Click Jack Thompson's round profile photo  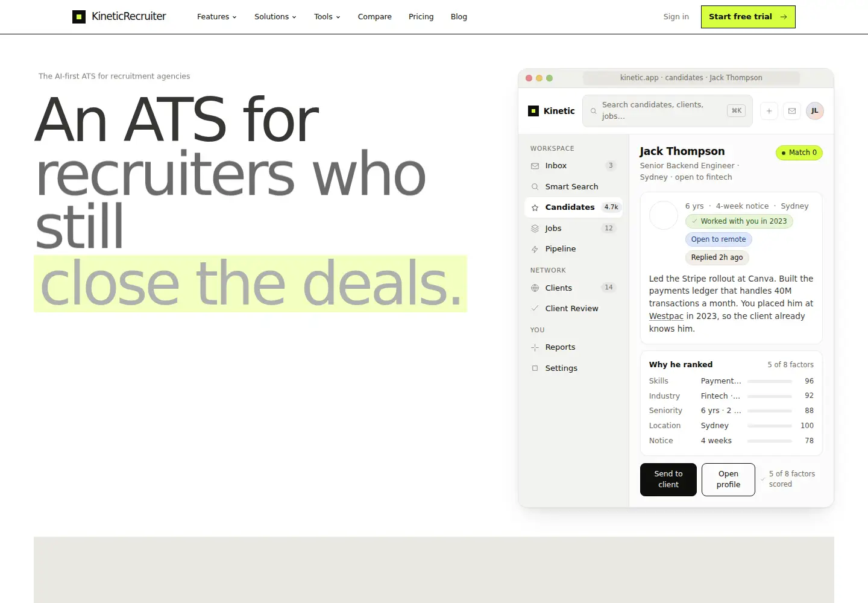pyautogui.click(x=664, y=215)
